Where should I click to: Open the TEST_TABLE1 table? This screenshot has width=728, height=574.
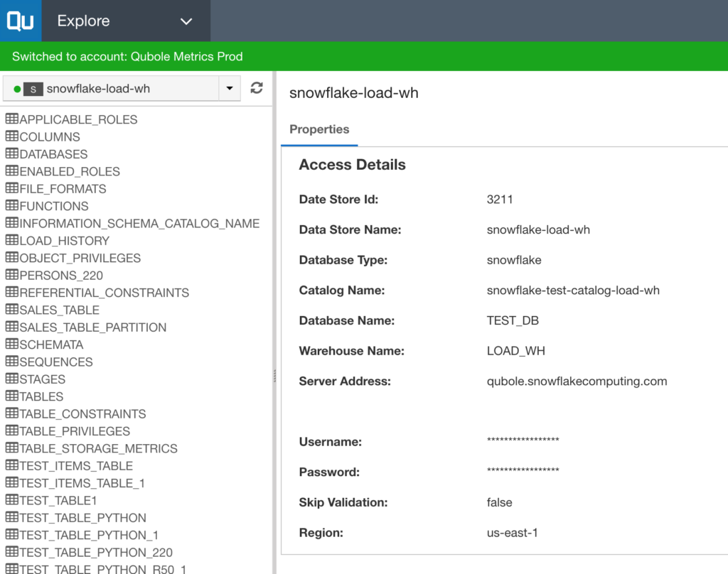point(58,501)
